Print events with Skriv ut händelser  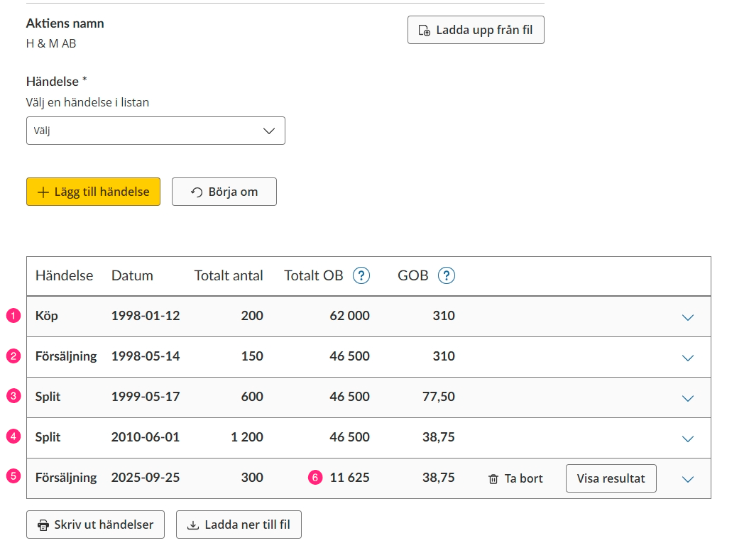pyautogui.click(x=95, y=525)
